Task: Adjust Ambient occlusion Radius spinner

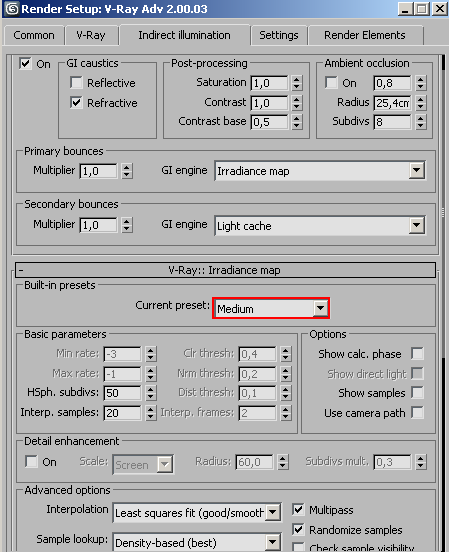Action: (420, 103)
